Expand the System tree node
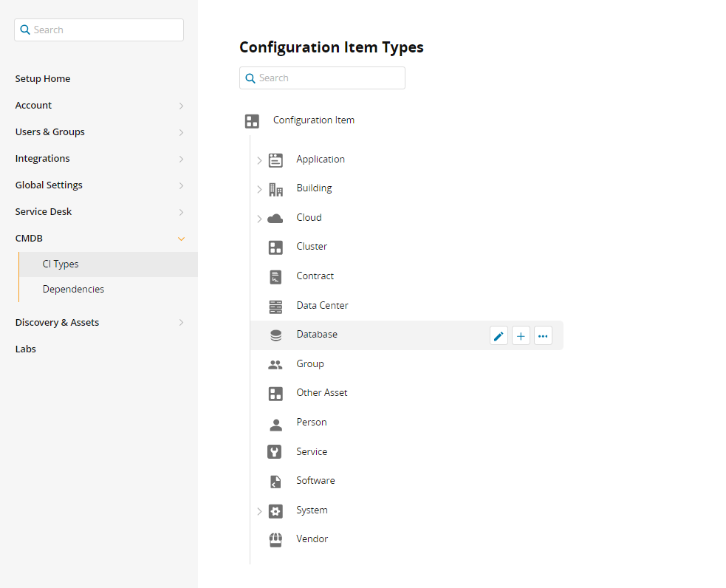The height and width of the screenshot is (588, 726). (259, 511)
